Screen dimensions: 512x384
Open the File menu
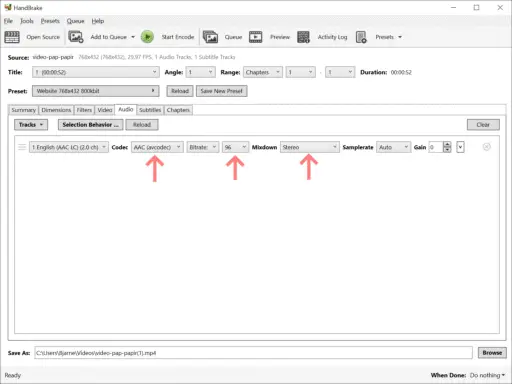click(x=8, y=21)
